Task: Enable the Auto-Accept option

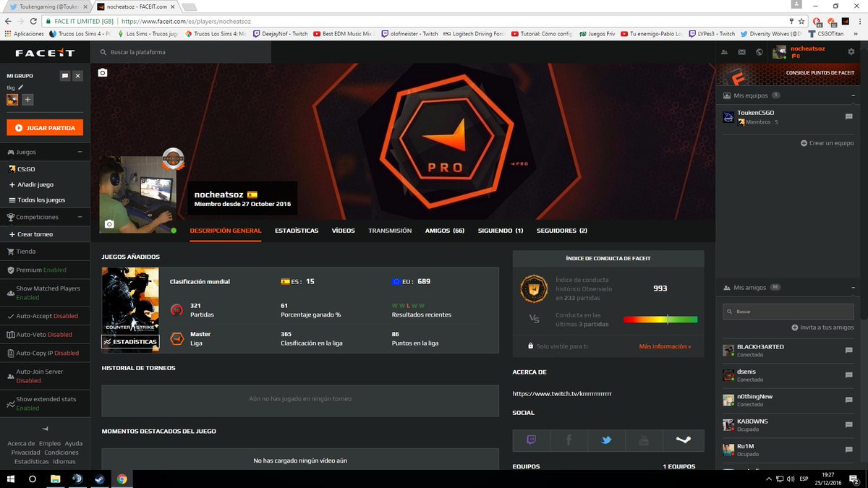Action: coord(45,316)
